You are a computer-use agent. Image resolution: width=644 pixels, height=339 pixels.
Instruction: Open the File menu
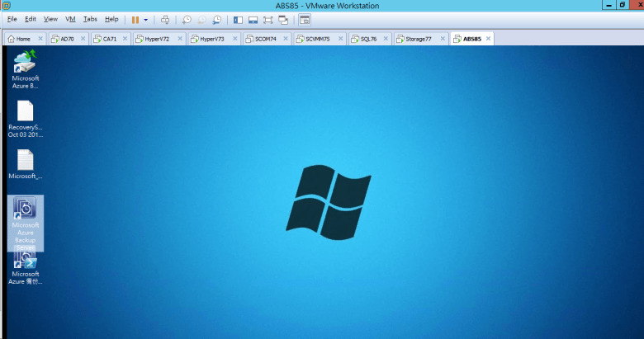[x=12, y=19]
